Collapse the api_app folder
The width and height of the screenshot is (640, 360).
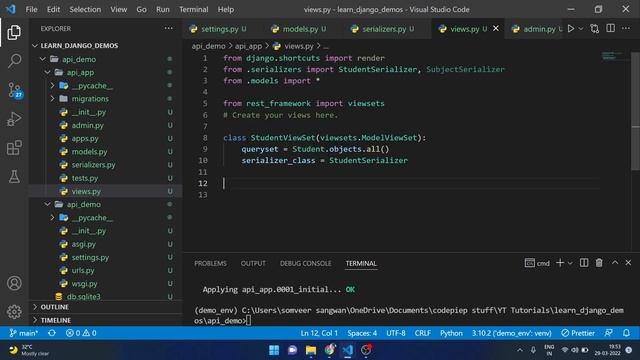pos(80,72)
